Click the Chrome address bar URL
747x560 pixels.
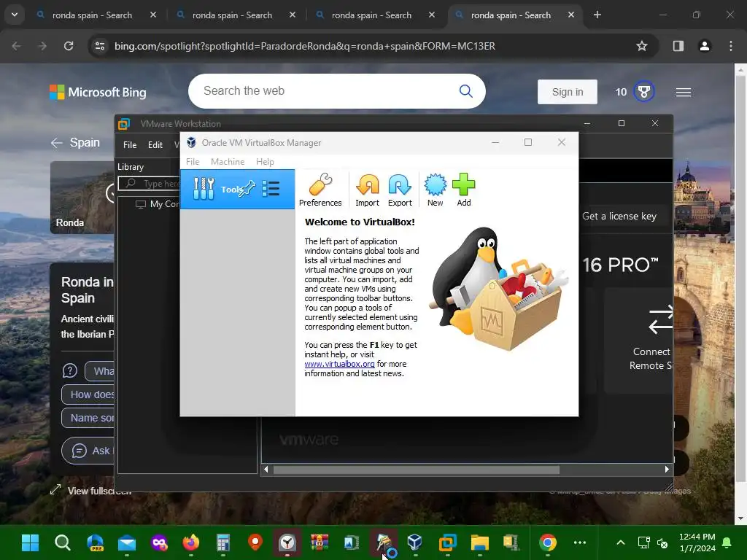pyautogui.click(x=305, y=46)
